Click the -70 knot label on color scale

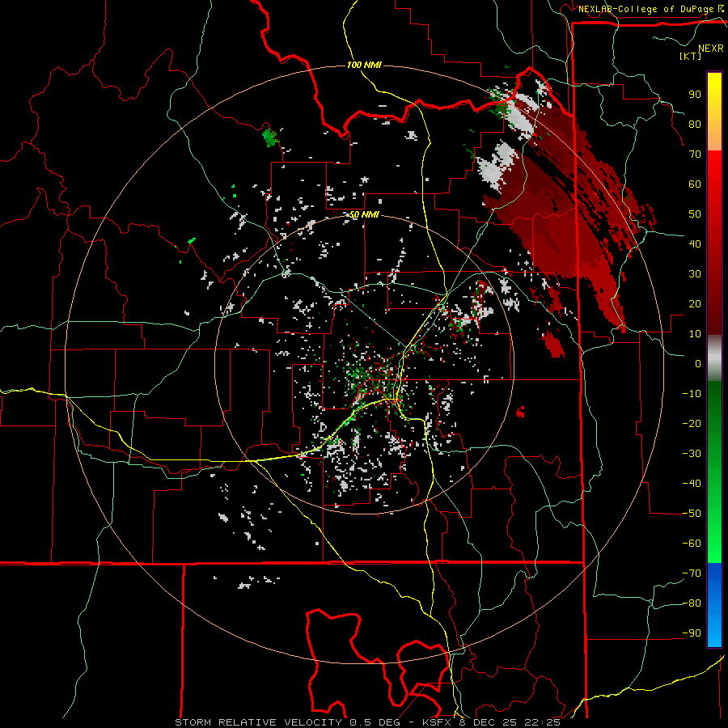tap(692, 574)
